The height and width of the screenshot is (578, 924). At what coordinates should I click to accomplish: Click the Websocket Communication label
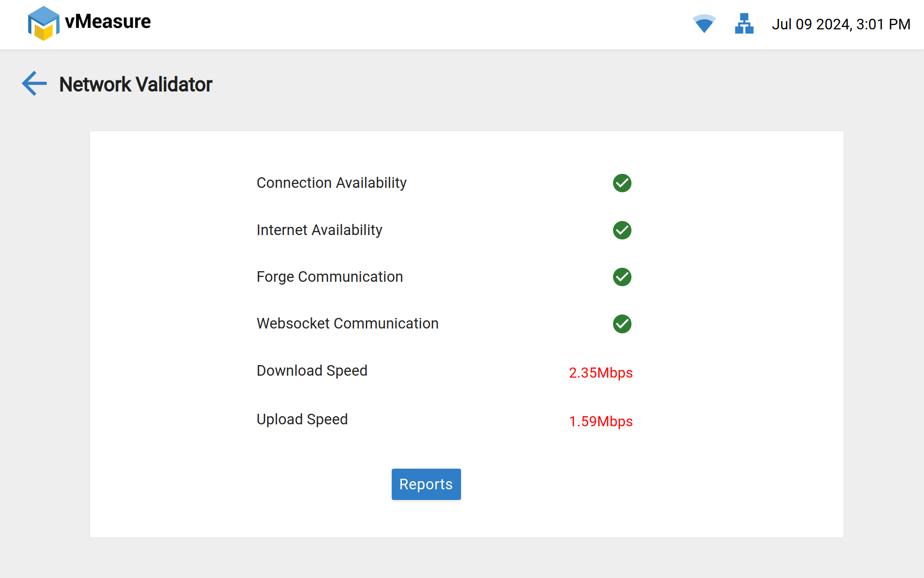(347, 324)
